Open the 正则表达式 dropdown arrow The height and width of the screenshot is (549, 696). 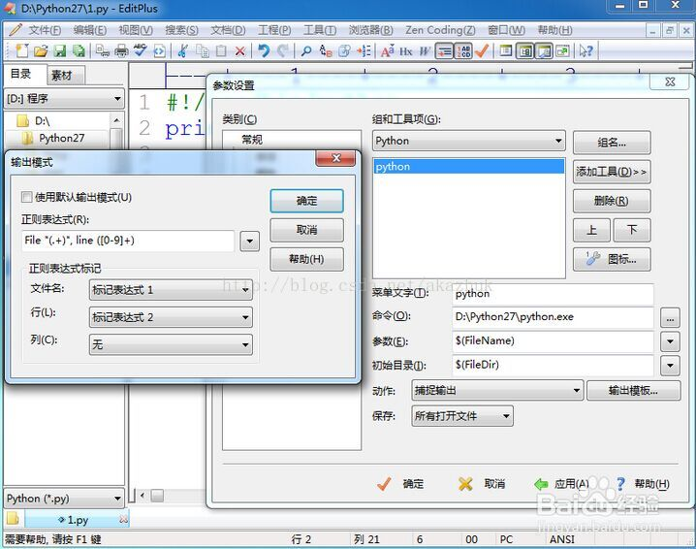point(249,241)
